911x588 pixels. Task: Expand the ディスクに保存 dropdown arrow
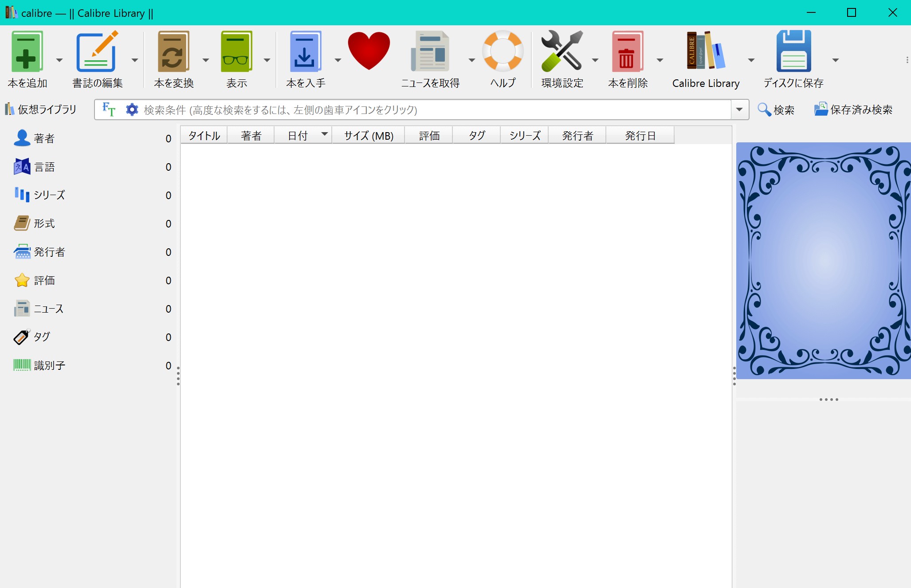click(835, 60)
